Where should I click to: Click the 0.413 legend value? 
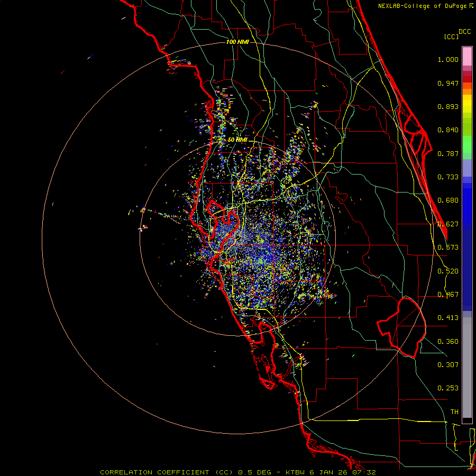[x=448, y=318]
